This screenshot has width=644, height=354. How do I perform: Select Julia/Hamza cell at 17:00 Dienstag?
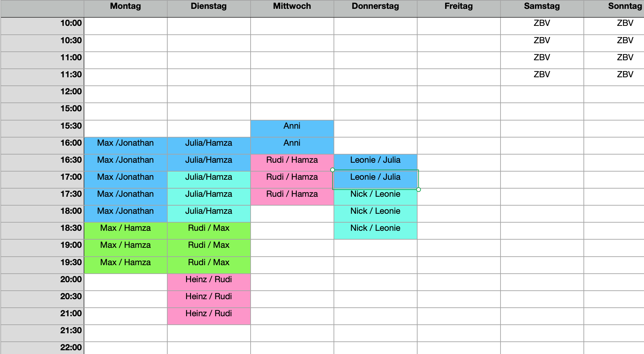pyautogui.click(x=209, y=180)
